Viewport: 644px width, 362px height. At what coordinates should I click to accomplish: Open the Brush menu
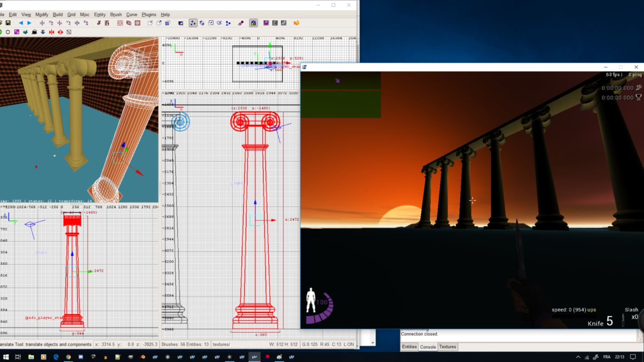click(x=116, y=14)
